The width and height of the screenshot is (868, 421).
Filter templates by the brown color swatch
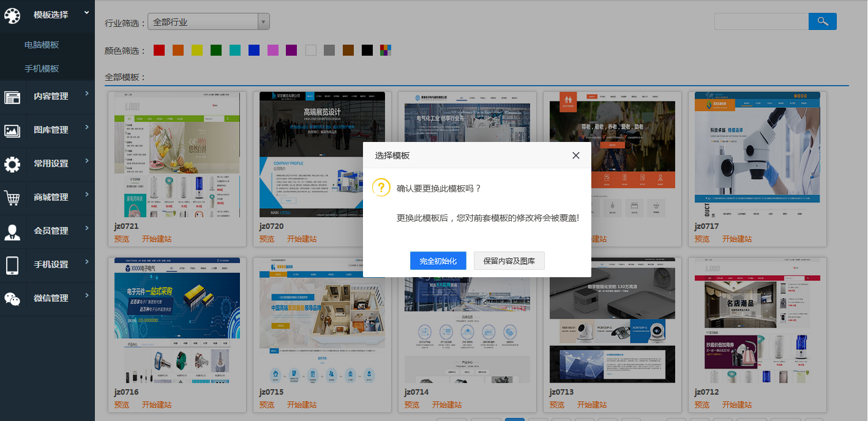point(348,50)
